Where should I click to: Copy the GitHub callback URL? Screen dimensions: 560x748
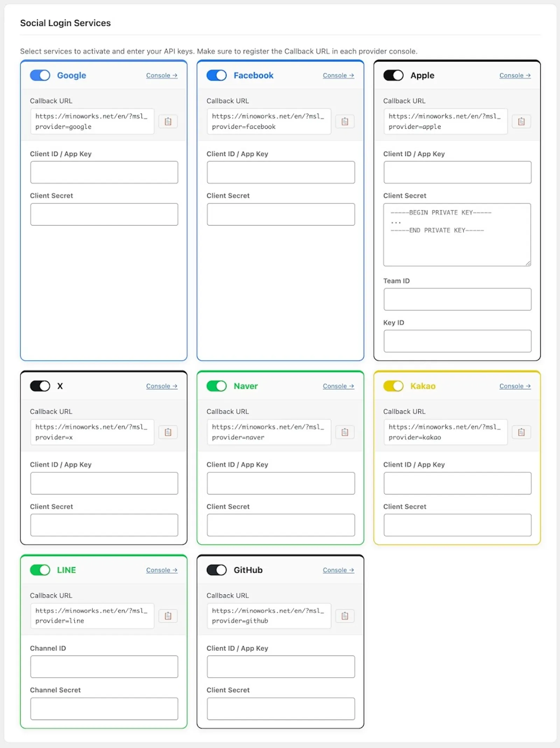pos(345,616)
